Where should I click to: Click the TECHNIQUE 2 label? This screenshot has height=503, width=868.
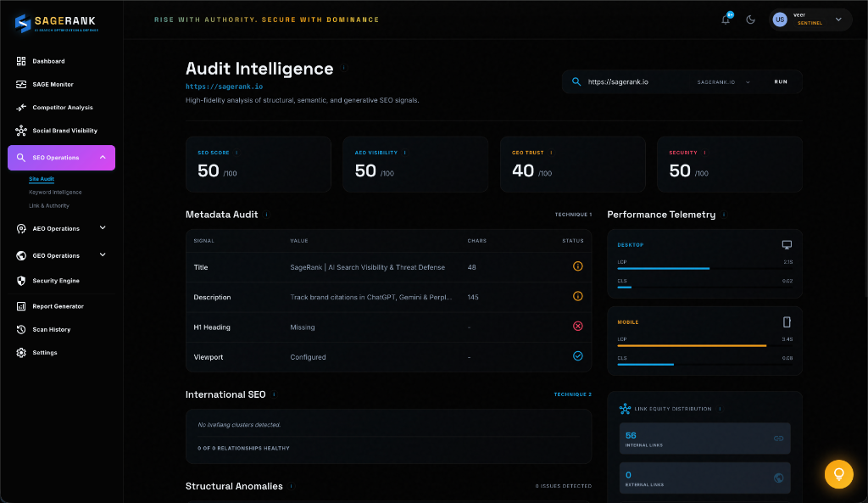click(x=572, y=394)
